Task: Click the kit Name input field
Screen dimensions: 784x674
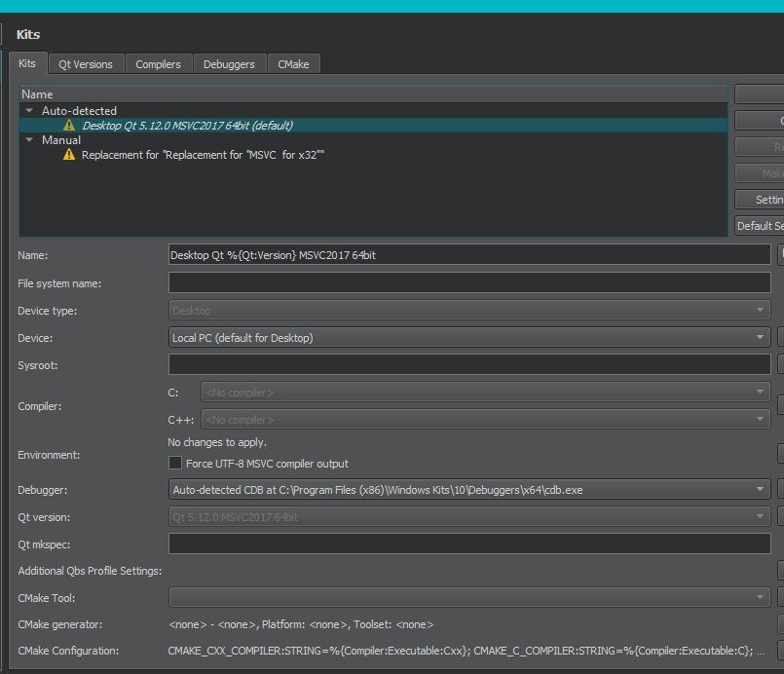Action: pos(469,255)
